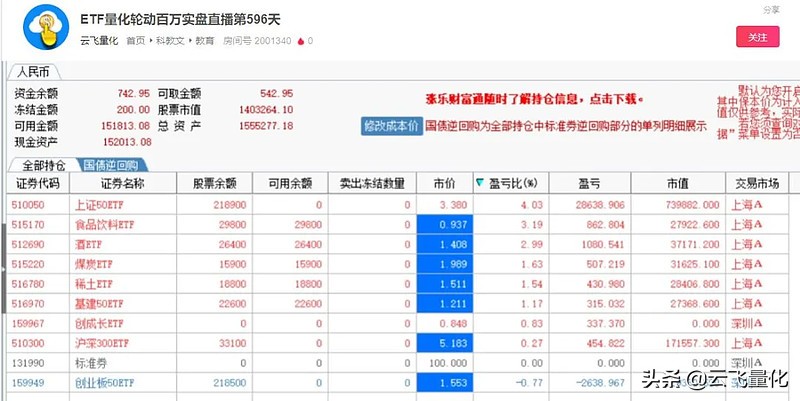Click the 盈亏比 sort arrow icon
Screen dimensions: 800x401
click(x=480, y=183)
